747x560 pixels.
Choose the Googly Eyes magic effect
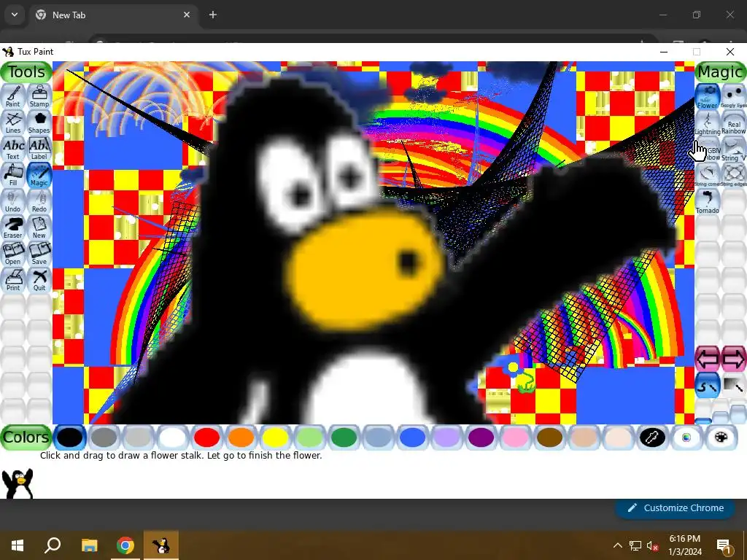[x=734, y=97]
